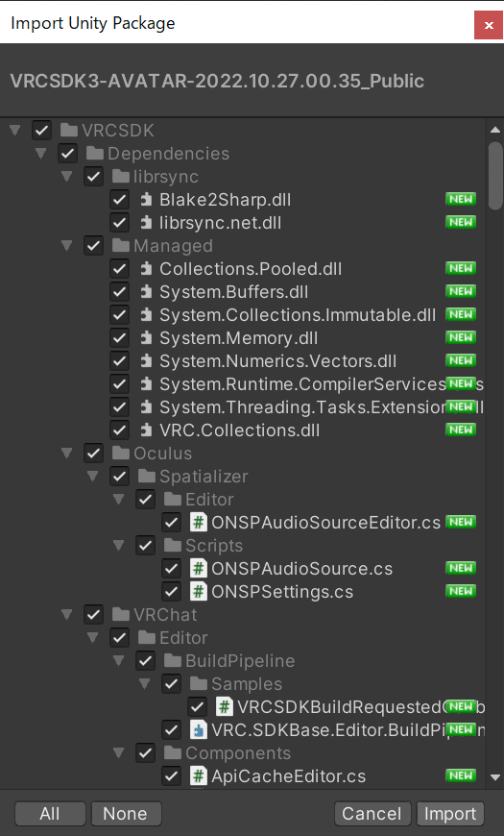Image resolution: width=504 pixels, height=836 pixels.
Task: Click the Spatializer folder icon
Action: 147,476
